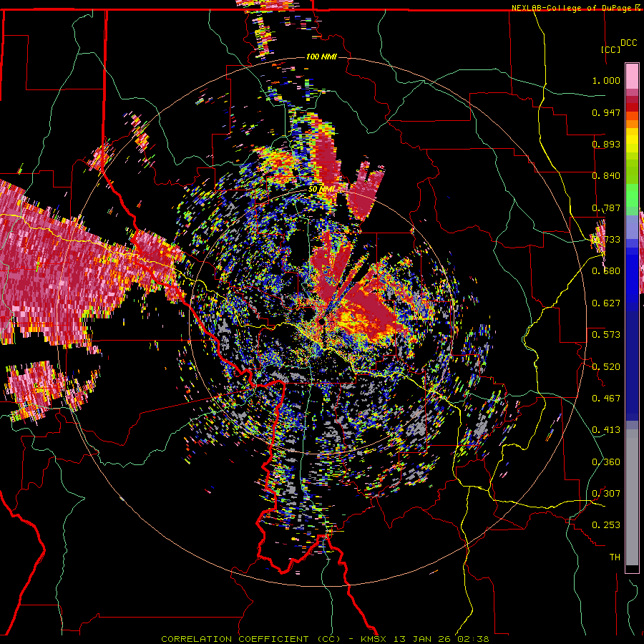
Task: Click the 0.787 scale label
Action: click(606, 208)
